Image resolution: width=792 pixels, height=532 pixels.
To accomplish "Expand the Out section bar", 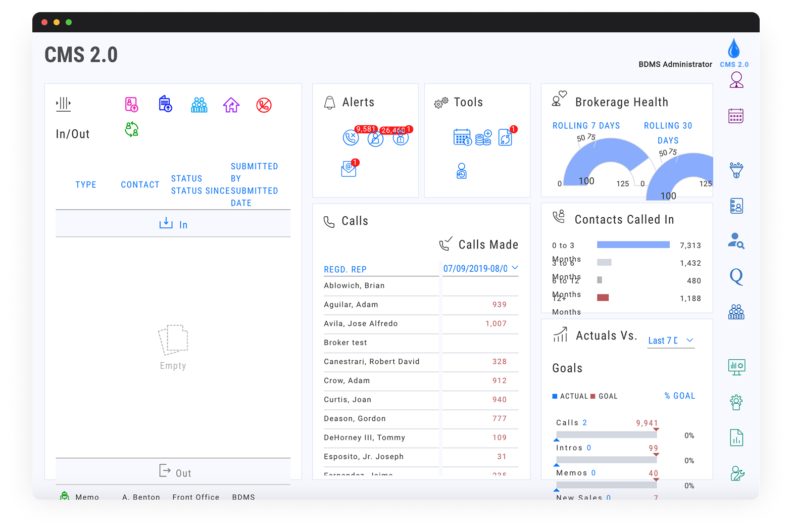I will pyautogui.click(x=173, y=472).
